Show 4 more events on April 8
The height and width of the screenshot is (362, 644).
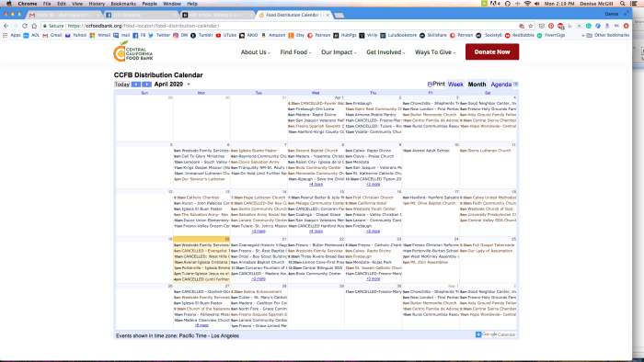[x=316, y=185]
